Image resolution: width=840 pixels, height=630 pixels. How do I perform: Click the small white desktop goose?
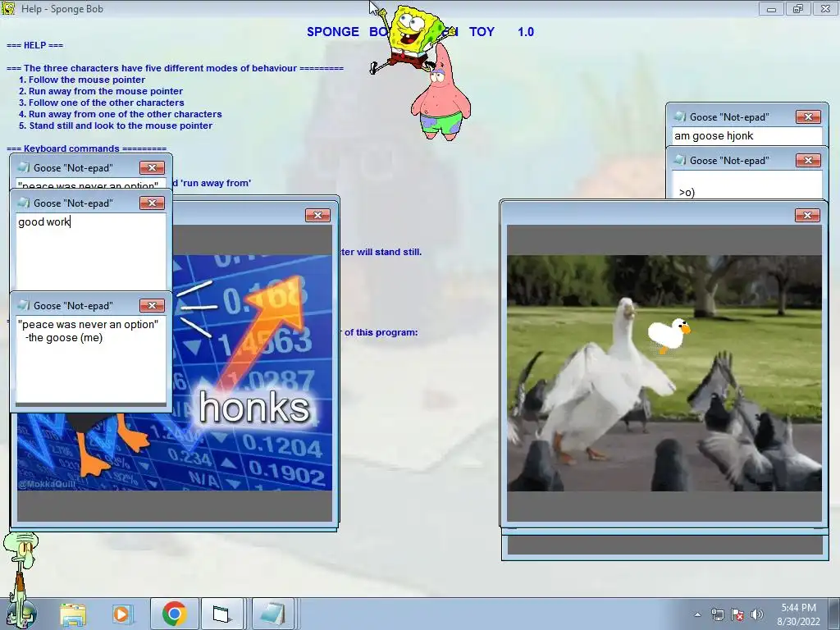click(669, 336)
